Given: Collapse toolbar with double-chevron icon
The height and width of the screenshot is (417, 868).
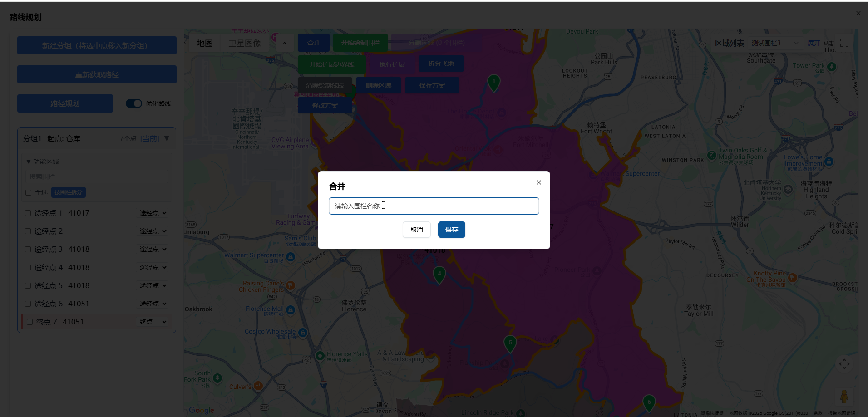Looking at the screenshot, I should (x=285, y=43).
